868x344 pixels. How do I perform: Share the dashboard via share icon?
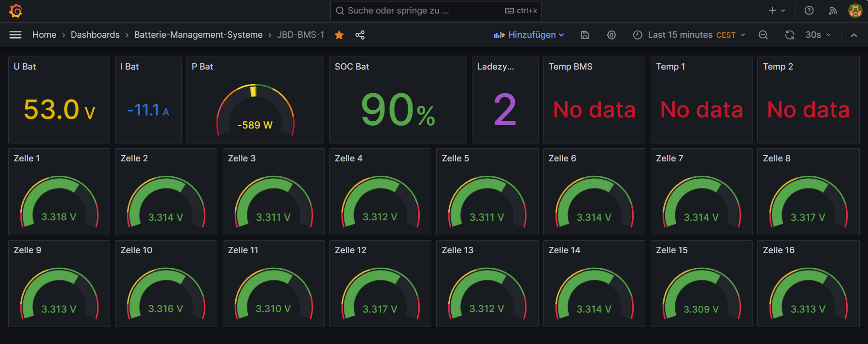360,35
